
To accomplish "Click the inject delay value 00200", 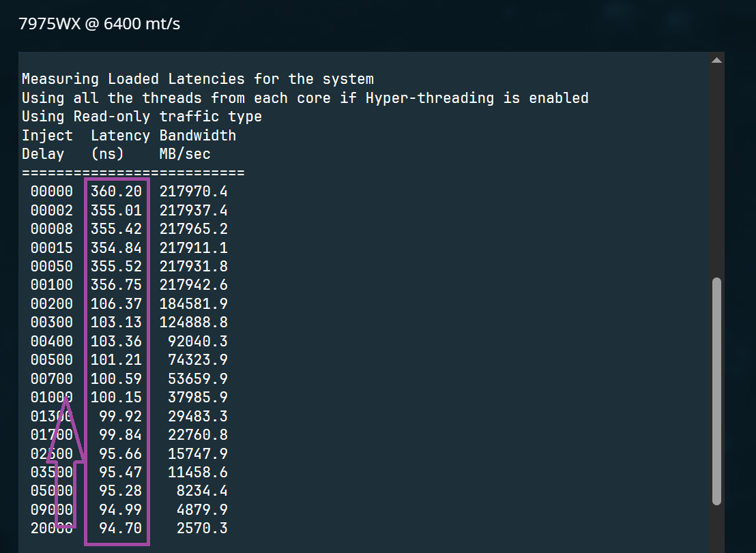I will click(x=51, y=303).
